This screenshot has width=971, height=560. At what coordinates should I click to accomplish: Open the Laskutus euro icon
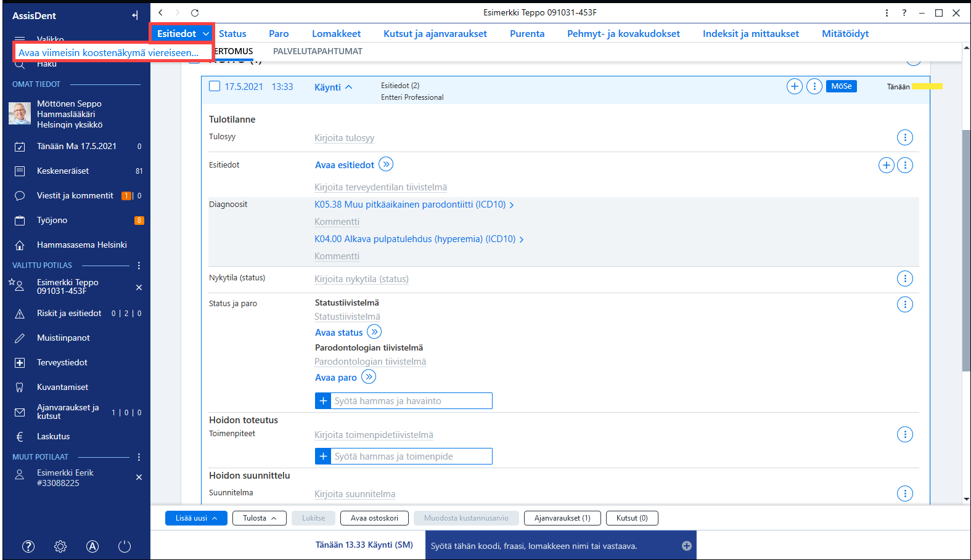(x=20, y=437)
